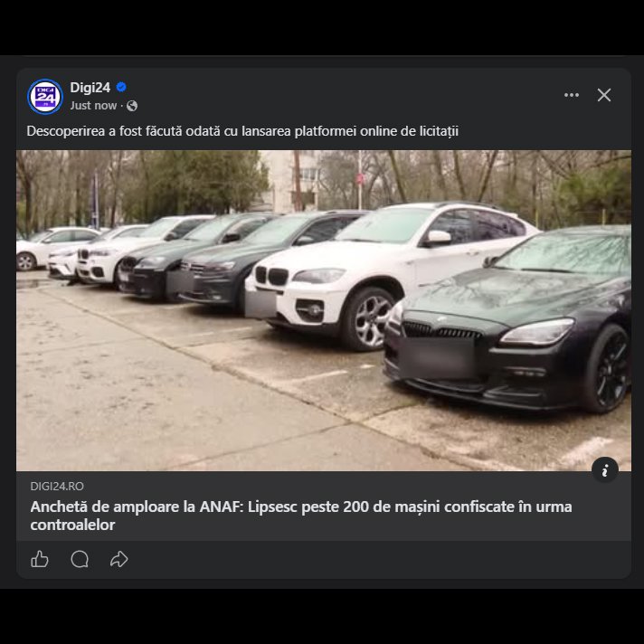Open the Digi24 profile avatar

[x=45, y=96]
